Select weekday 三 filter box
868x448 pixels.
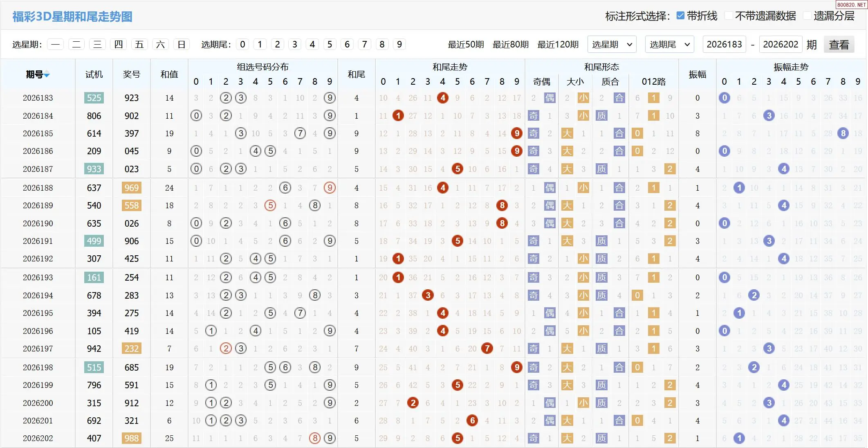(97, 44)
